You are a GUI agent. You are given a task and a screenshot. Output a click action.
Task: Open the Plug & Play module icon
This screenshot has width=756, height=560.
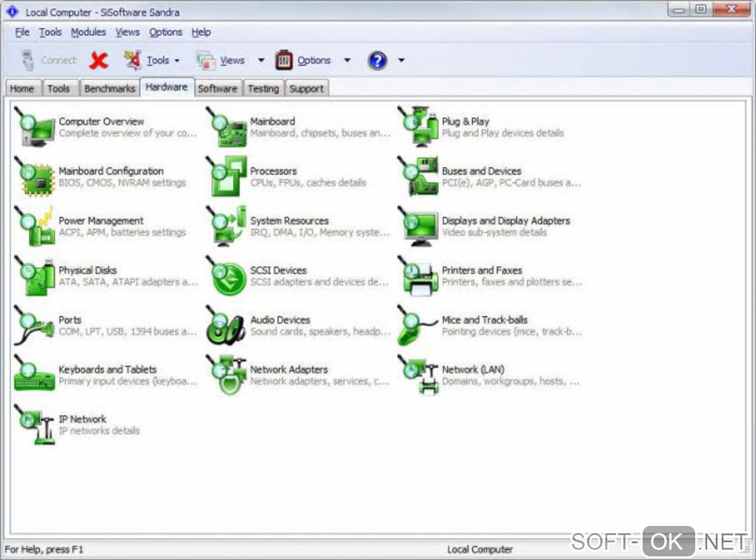[x=418, y=127]
